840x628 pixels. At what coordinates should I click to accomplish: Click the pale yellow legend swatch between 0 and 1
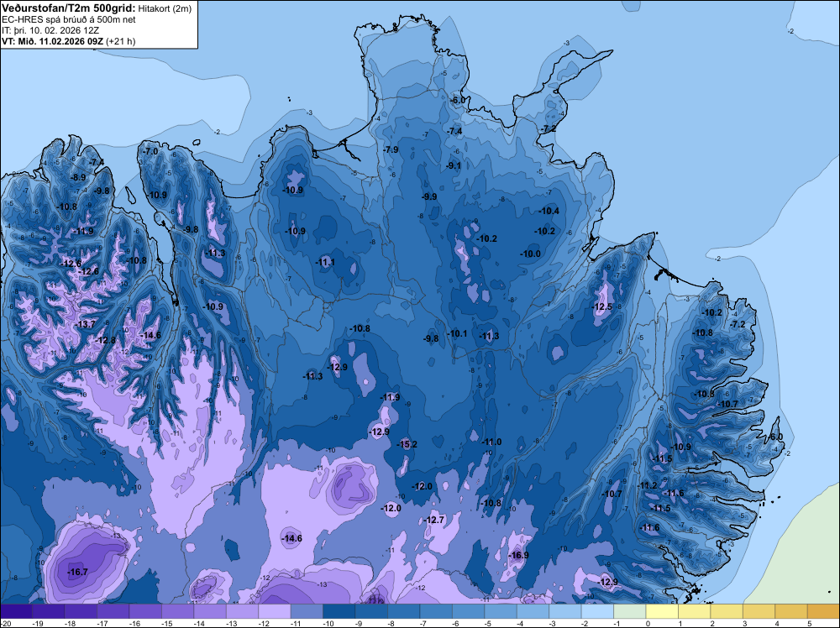662,611
